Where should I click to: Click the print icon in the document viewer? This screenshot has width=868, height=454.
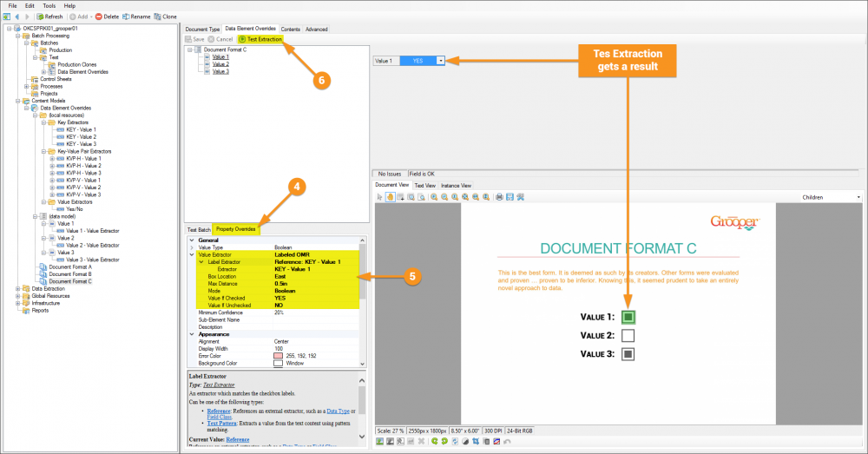click(x=499, y=197)
